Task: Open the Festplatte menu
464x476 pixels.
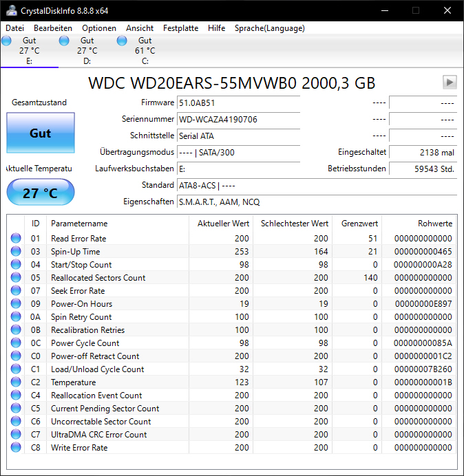Action: (180, 28)
